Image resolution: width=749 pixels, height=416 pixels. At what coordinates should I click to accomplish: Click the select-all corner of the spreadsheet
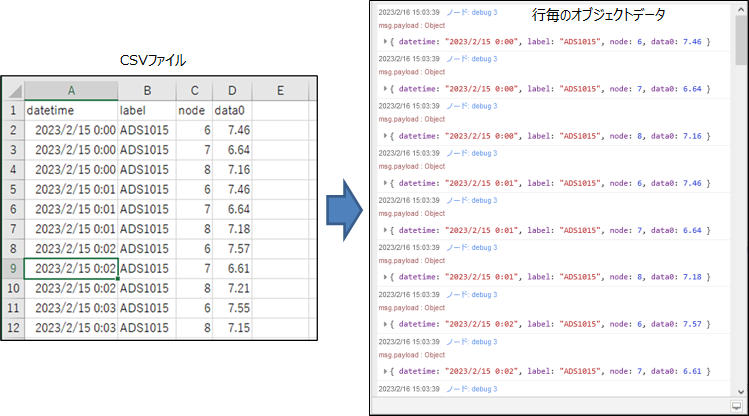(12, 91)
